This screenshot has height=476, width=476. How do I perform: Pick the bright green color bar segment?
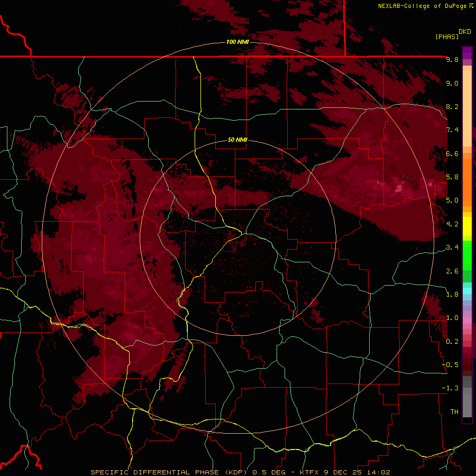467,255
